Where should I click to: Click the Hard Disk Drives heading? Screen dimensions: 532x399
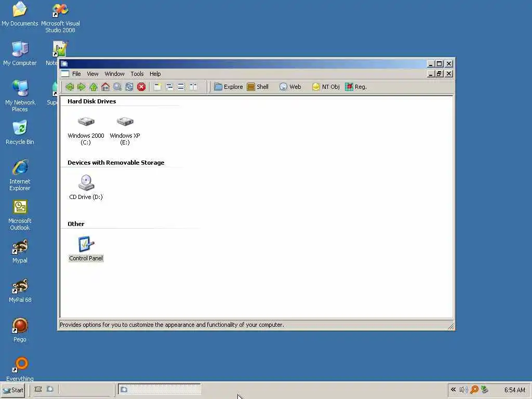click(91, 101)
